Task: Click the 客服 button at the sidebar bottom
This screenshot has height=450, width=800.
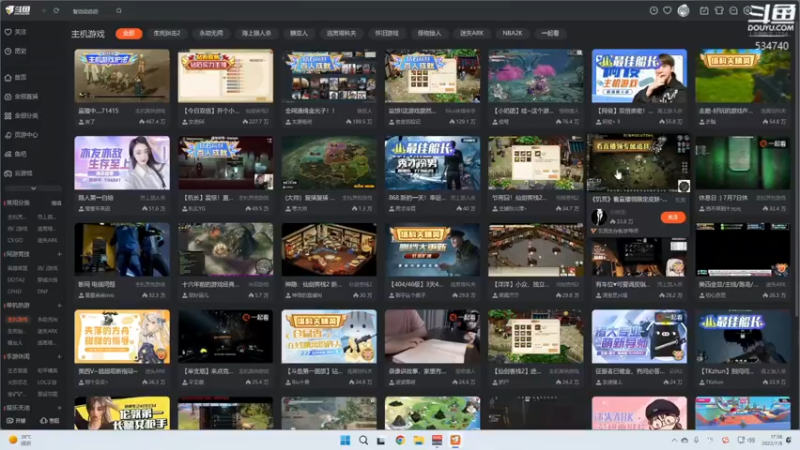Action: pos(49,421)
